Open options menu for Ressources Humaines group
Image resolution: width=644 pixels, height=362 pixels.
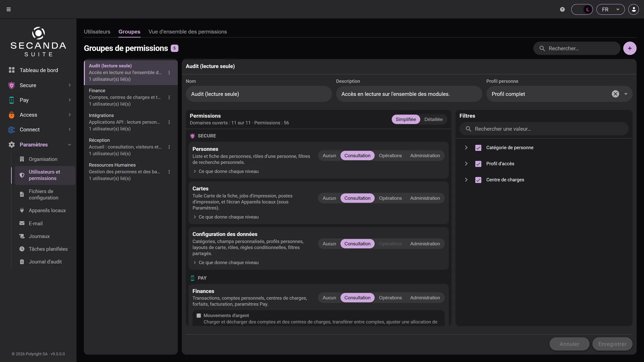[169, 172]
